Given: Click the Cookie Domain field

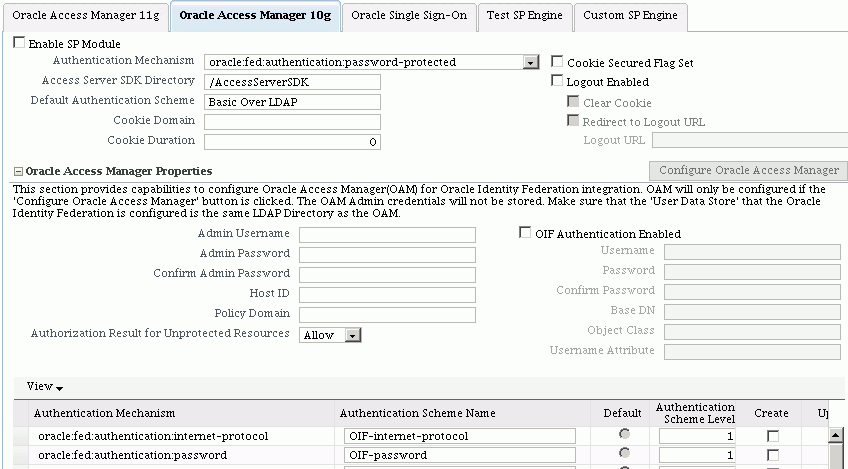Looking at the screenshot, I should click(292, 122).
